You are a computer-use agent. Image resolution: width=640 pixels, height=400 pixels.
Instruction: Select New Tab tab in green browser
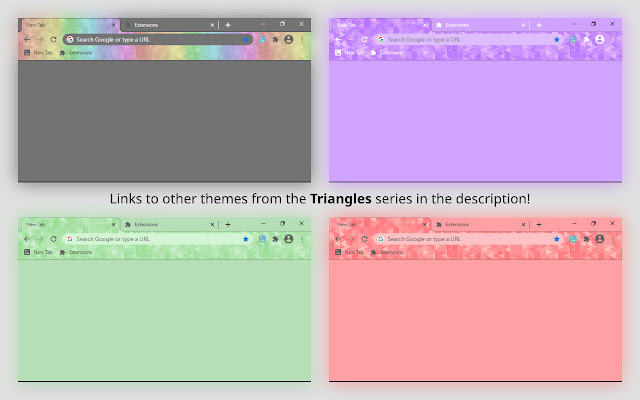[x=69, y=224]
